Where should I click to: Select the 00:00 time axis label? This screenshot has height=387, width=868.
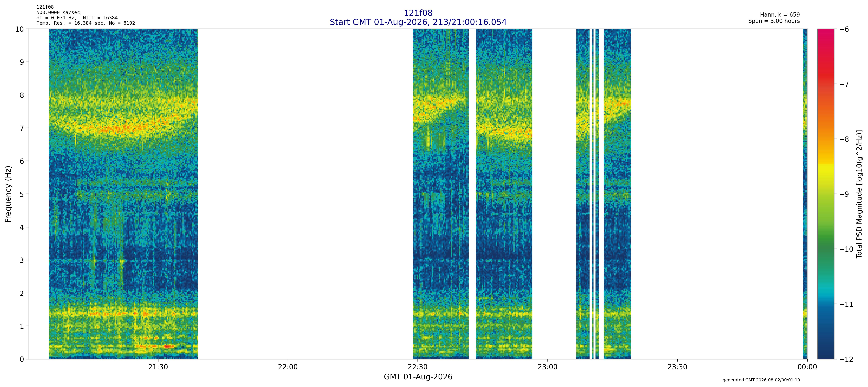click(x=807, y=367)
